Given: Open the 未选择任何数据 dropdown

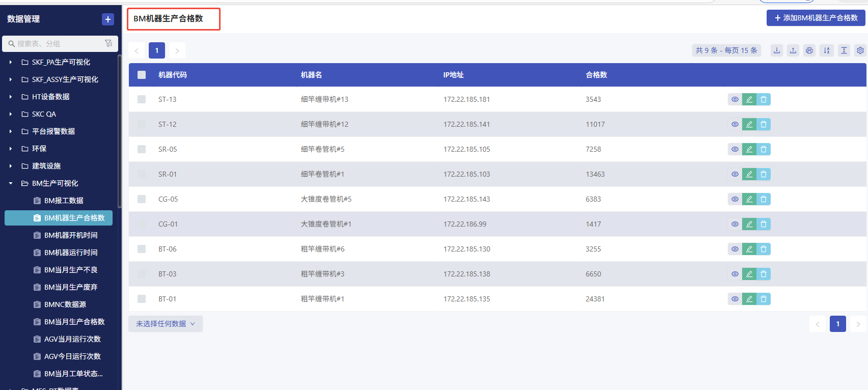Looking at the screenshot, I should (x=165, y=324).
